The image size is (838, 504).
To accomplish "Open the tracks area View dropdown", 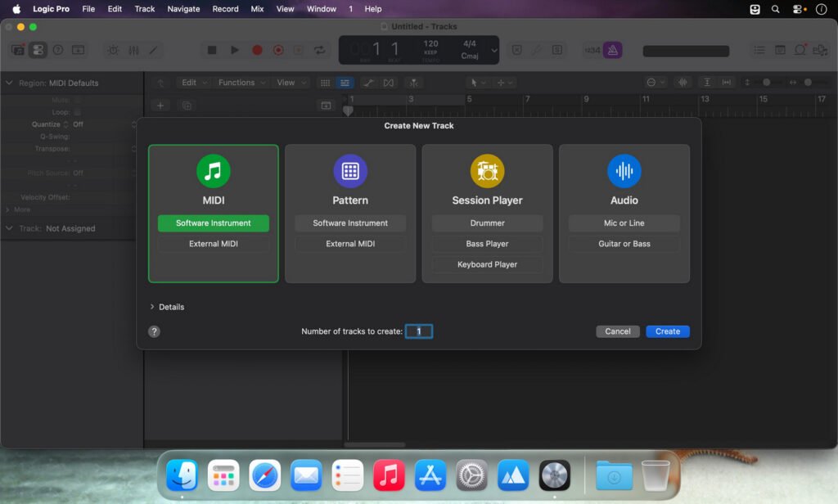I will point(291,83).
